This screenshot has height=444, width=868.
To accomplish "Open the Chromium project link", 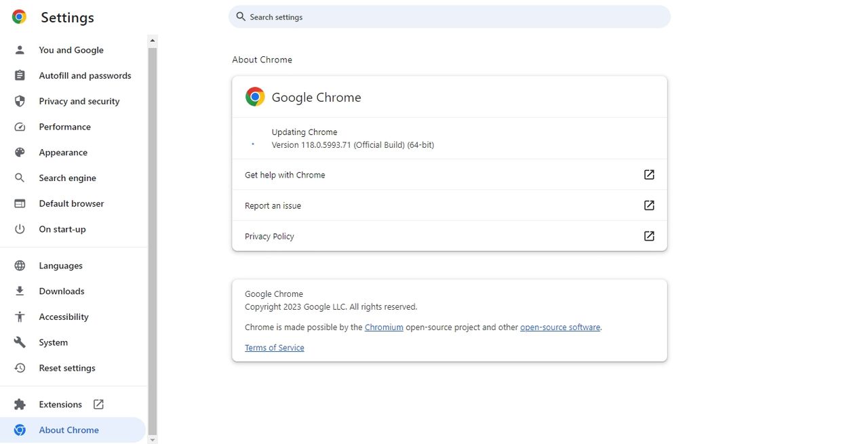I will click(384, 327).
